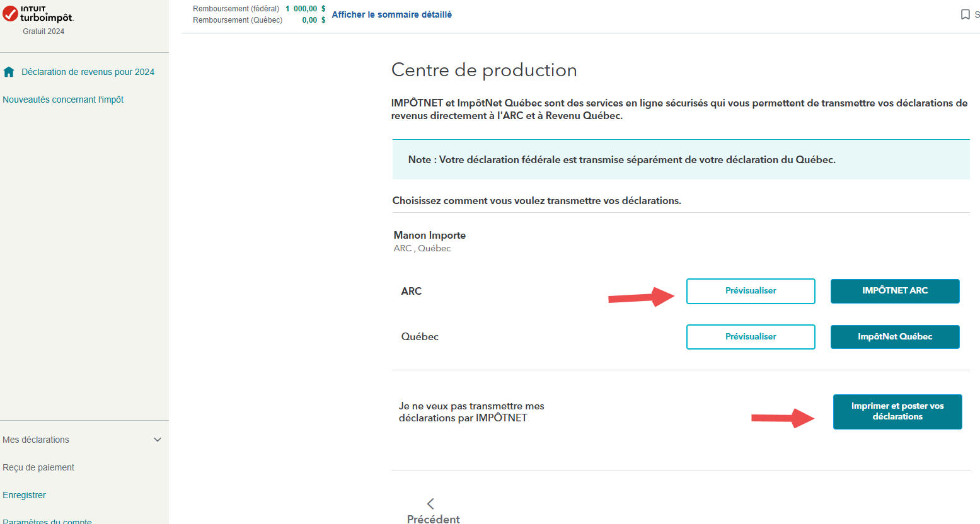The height and width of the screenshot is (524, 980).
Task: Click the Québec row label
Action: pos(420,337)
